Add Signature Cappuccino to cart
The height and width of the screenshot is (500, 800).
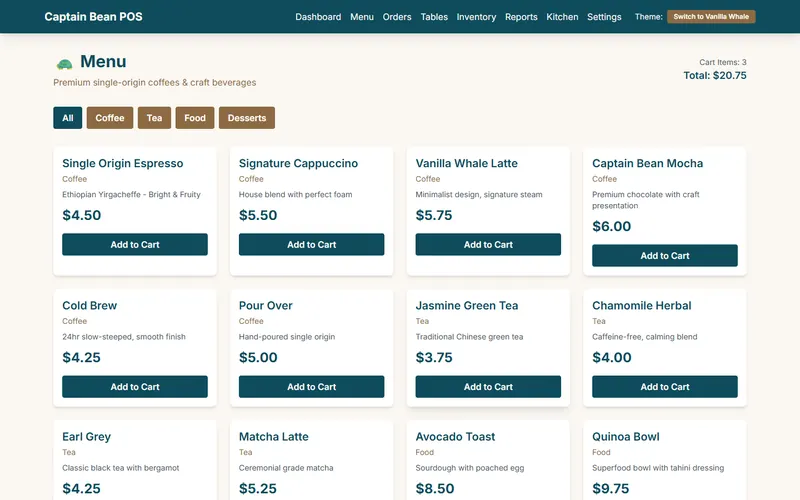pyautogui.click(x=311, y=244)
